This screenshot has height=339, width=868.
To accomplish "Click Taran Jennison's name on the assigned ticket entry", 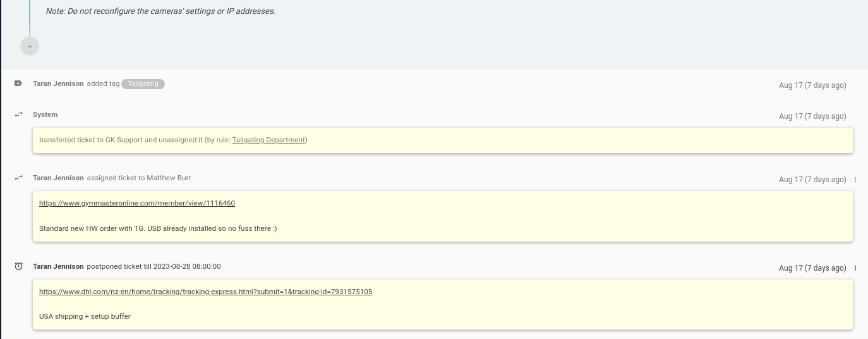I will click(58, 178).
